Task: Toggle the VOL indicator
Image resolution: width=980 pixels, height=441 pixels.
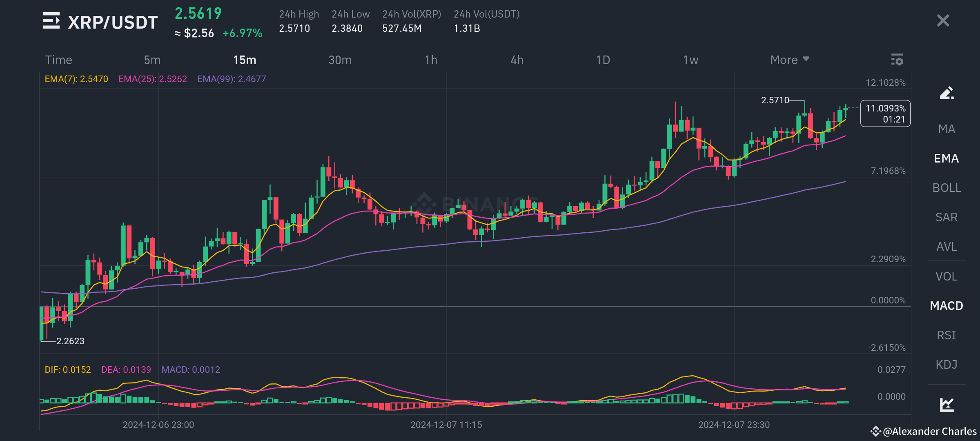Action: coord(946,276)
